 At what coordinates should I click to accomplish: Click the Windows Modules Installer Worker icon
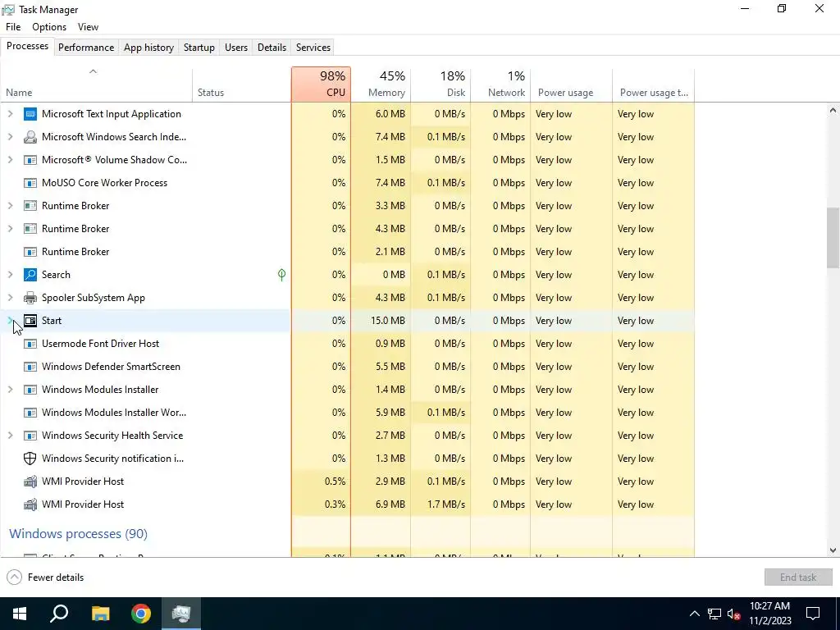[30, 413]
